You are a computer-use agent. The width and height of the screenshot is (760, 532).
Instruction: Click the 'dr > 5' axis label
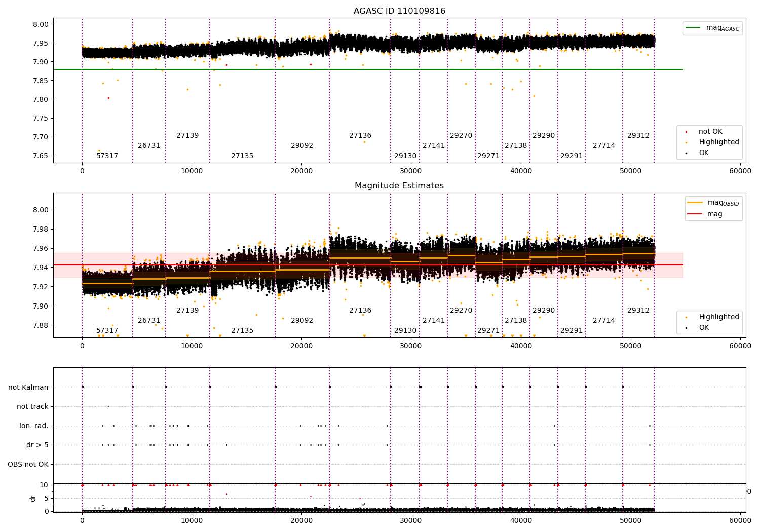tap(37, 445)
